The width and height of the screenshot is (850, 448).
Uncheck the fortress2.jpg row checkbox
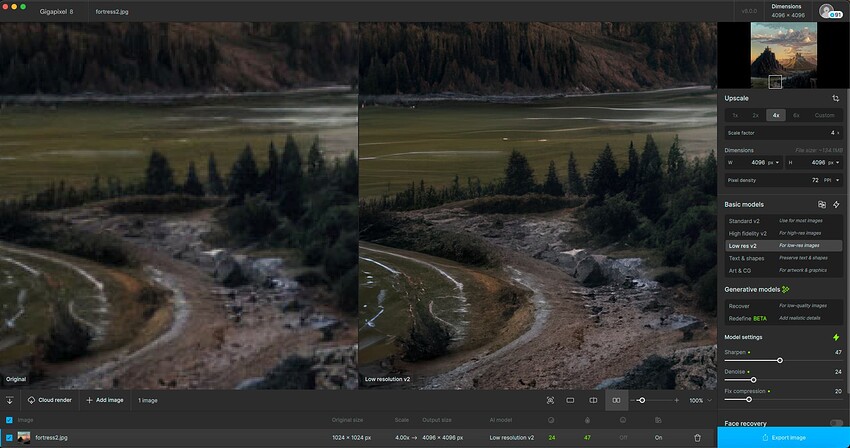pos(9,438)
